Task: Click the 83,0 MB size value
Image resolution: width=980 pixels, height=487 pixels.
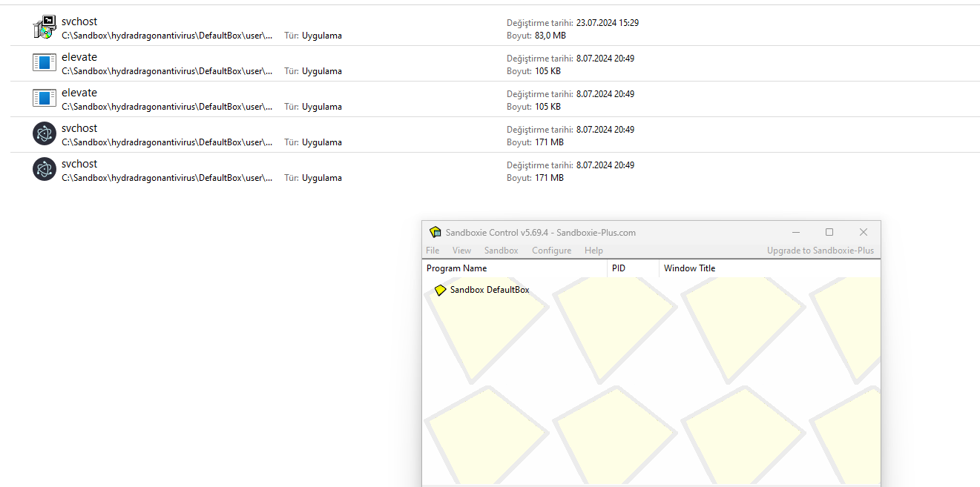Action: (x=550, y=35)
